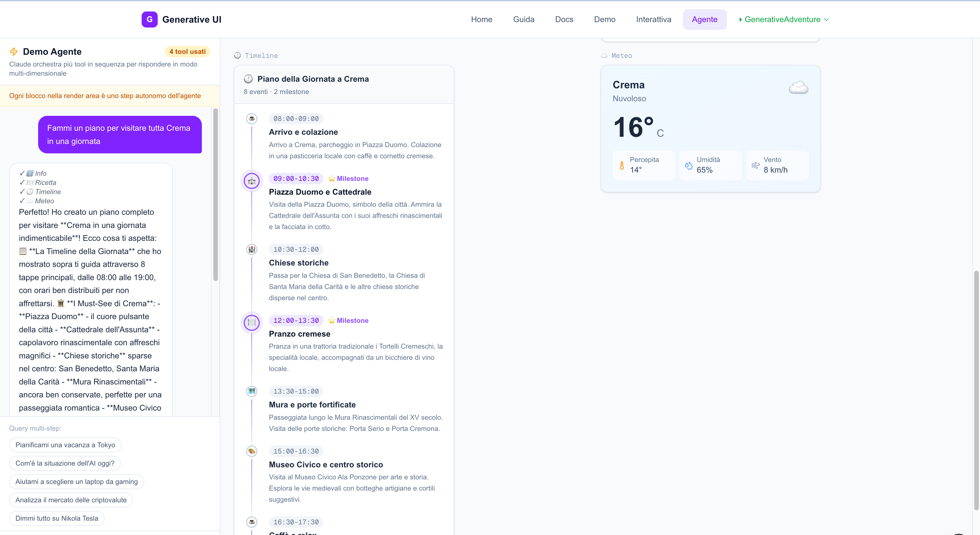Screen dimensions: 980x535
Task: Click the 'Mura e porte fortificate' event title
Action: pyautogui.click(x=312, y=405)
